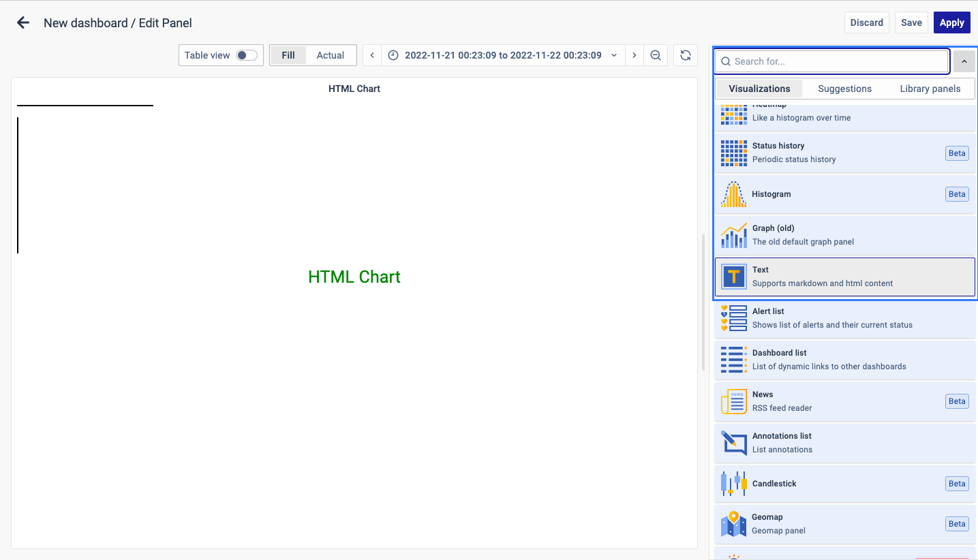Click the back arrow icon
The width and height of the screenshot is (978, 560).
23,22
